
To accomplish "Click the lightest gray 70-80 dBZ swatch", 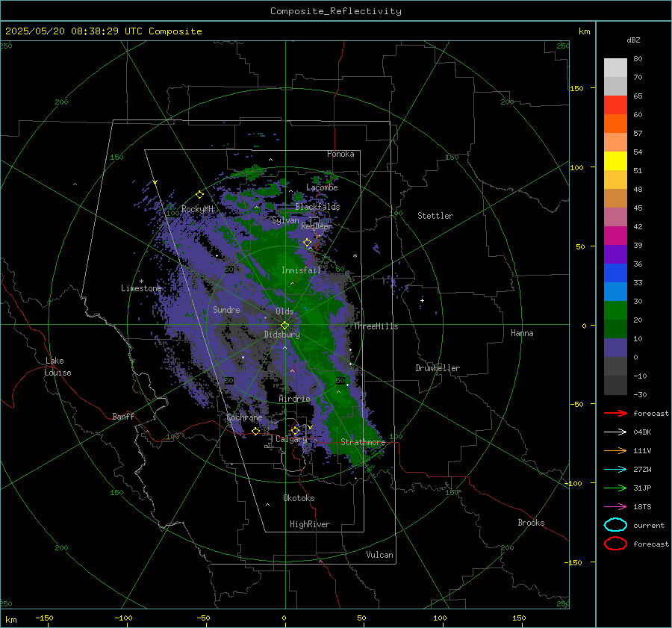I will coord(615,68).
